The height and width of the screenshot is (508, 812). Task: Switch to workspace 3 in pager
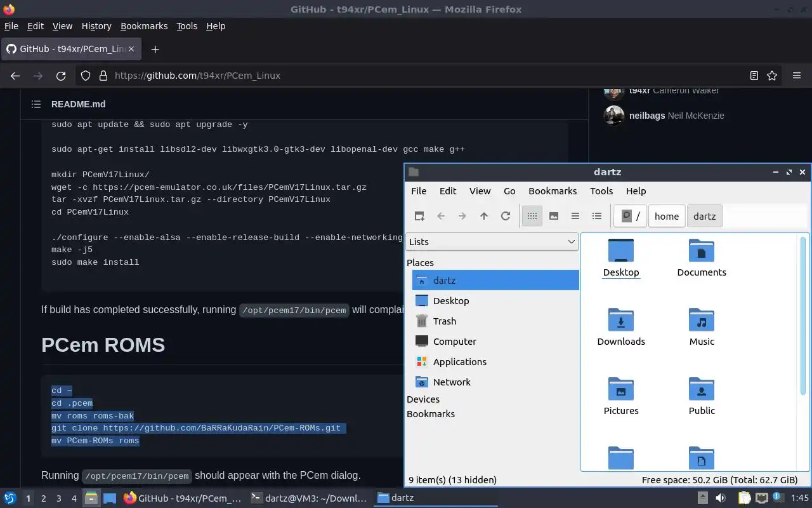[x=58, y=498]
